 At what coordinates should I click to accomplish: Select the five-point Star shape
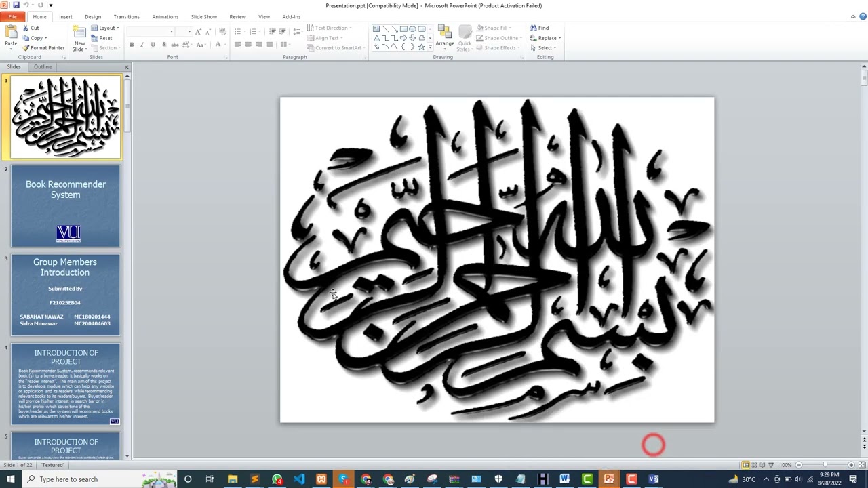[x=421, y=47]
